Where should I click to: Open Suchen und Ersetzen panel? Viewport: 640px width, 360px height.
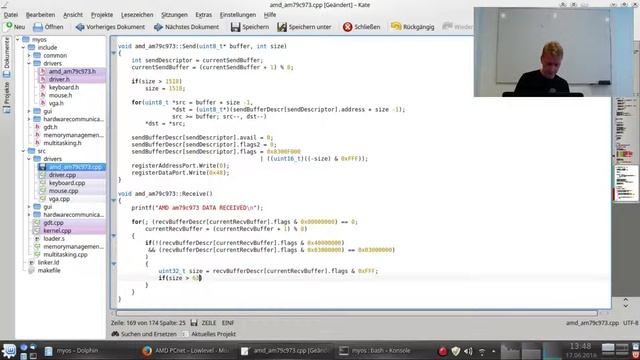click(144, 334)
